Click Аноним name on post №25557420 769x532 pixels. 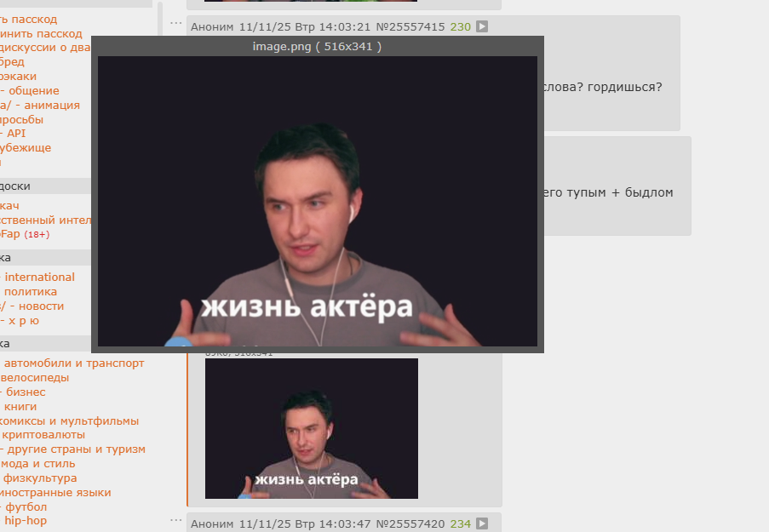click(212, 524)
